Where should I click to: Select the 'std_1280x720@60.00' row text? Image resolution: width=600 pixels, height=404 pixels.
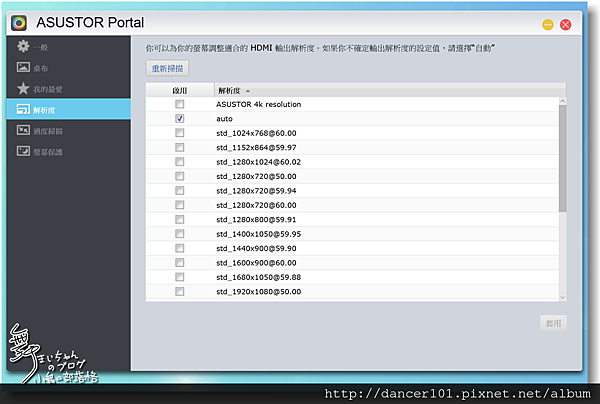(x=256, y=205)
